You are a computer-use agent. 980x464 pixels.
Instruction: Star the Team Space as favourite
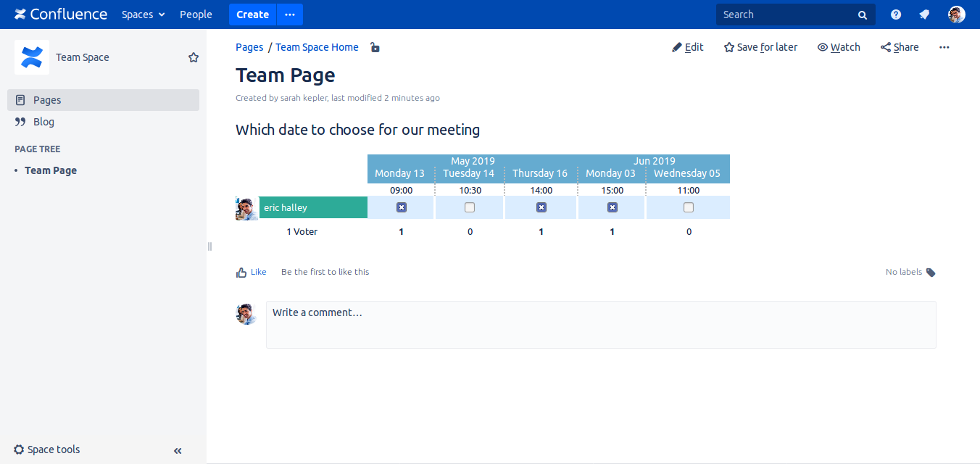pyautogui.click(x=194, y=57)
